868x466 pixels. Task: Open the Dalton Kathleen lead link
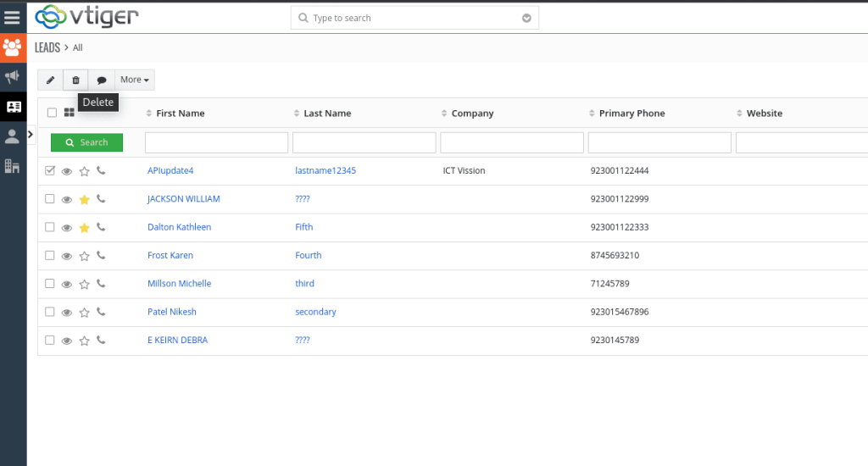[179, 227]
